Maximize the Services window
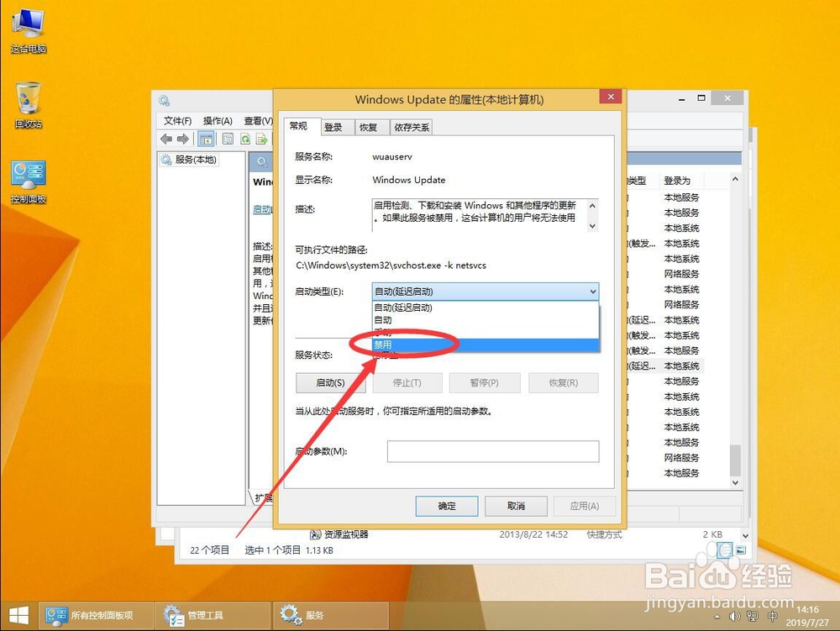Viewport: 840px width, 631px height. (x=701, y=98)
